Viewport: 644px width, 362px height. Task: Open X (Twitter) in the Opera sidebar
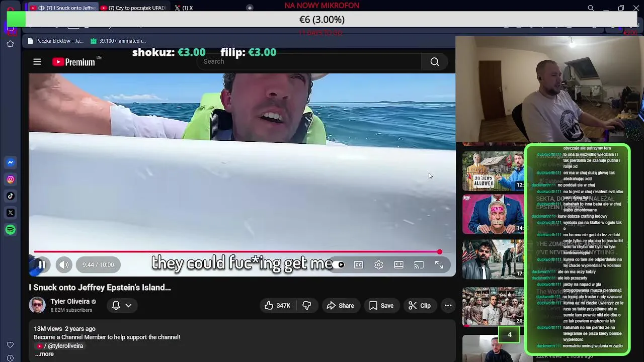(x=11, y=213)
